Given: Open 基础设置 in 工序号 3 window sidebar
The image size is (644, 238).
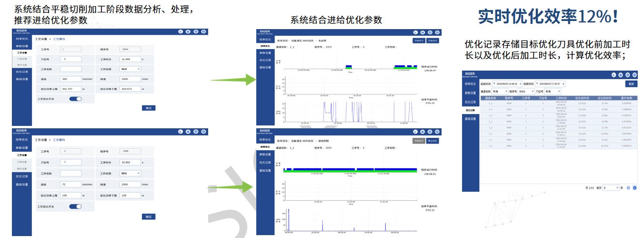Looking at the screenshot, I should (22, 185).
